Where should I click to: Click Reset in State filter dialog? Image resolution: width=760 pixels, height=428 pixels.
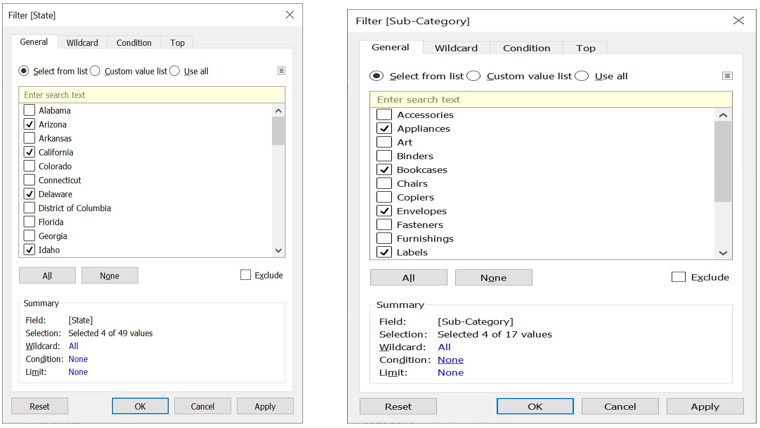[40, 406]
